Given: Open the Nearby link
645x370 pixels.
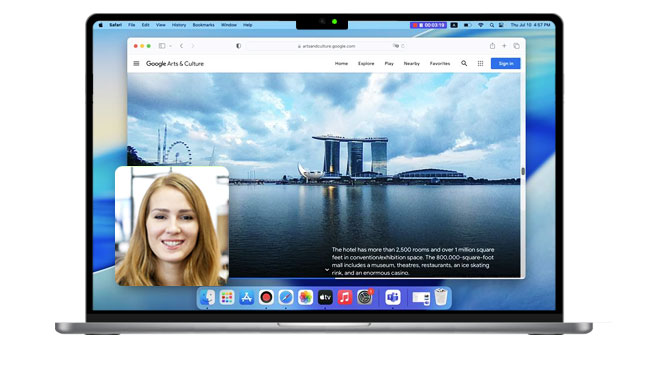Looking at the screenshot, I should (412, 63).
